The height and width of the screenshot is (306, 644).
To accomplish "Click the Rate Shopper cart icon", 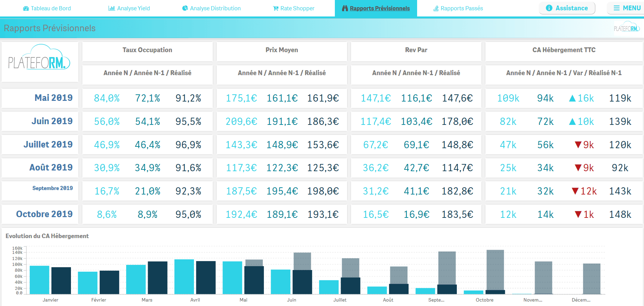I will coord(276,8).
